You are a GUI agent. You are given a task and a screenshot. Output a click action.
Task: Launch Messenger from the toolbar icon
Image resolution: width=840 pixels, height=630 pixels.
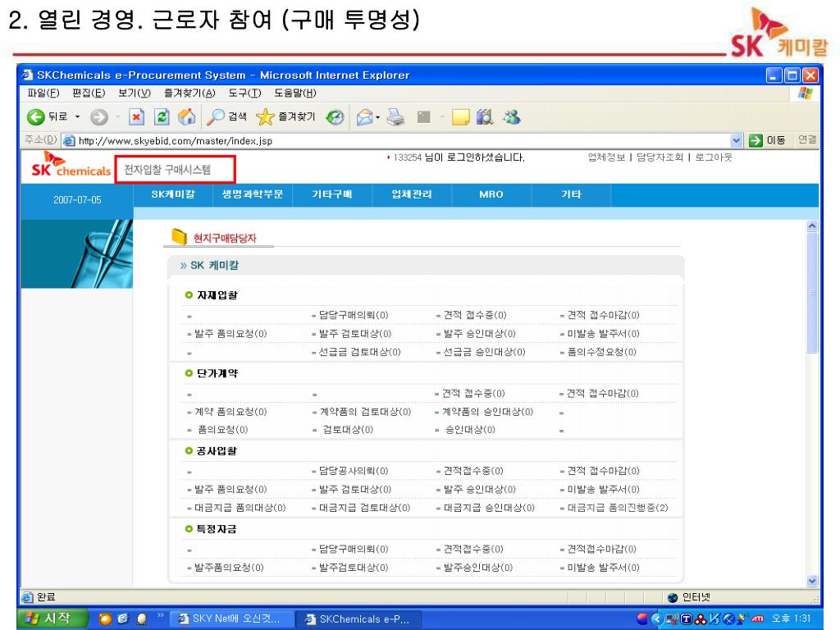[512, 116]
